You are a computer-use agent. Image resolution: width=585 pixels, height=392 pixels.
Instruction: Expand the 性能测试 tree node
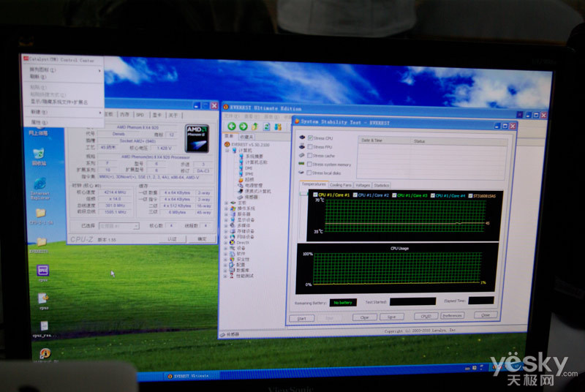click(225, 276)
